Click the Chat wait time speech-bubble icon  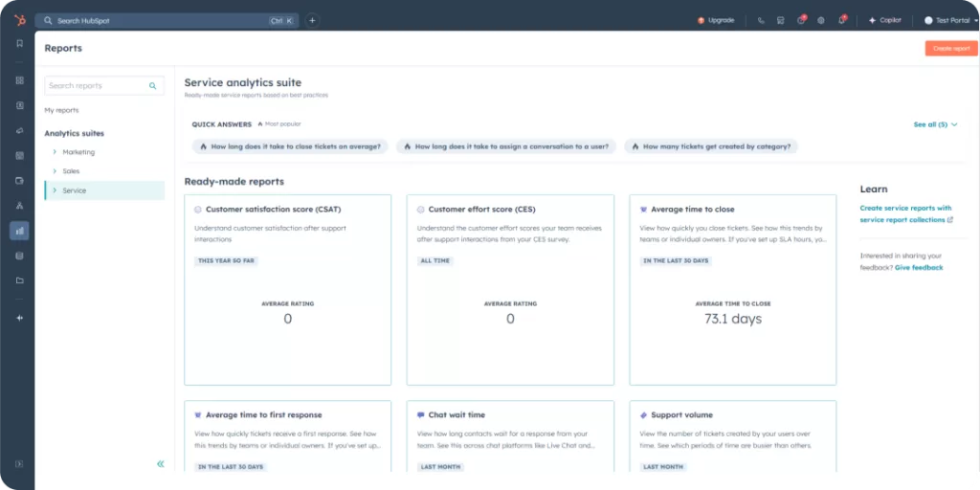421,415
